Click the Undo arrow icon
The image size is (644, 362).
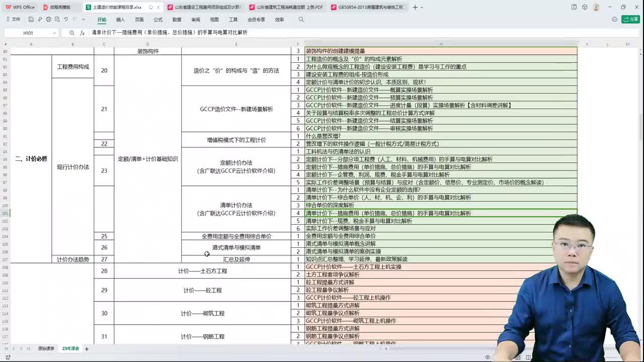[x=66, y=19]
